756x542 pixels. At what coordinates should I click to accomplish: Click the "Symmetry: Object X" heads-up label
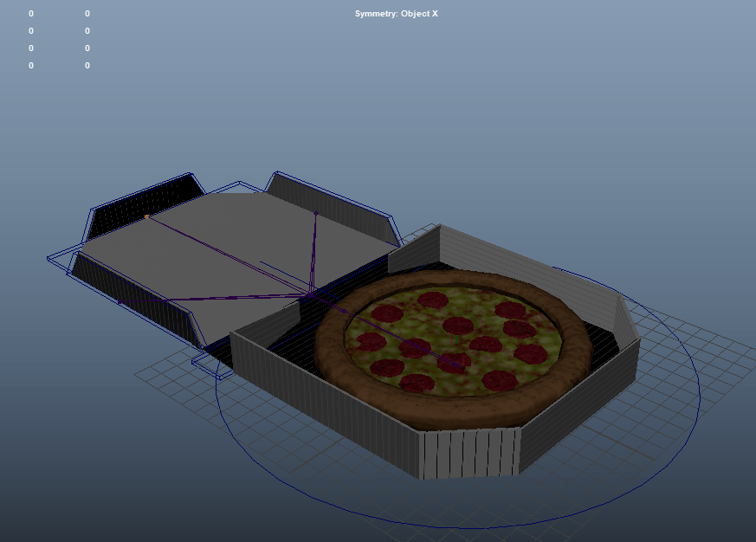(397, 14)
